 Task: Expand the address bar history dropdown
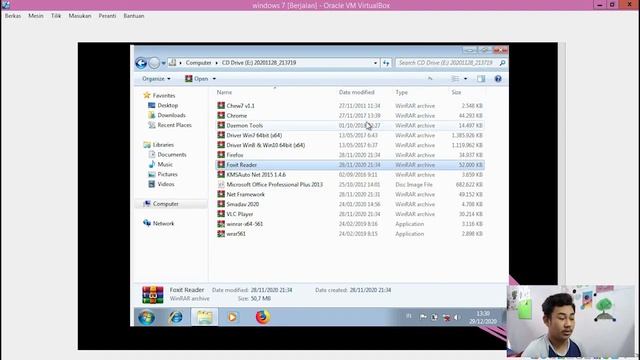[375, 63]
